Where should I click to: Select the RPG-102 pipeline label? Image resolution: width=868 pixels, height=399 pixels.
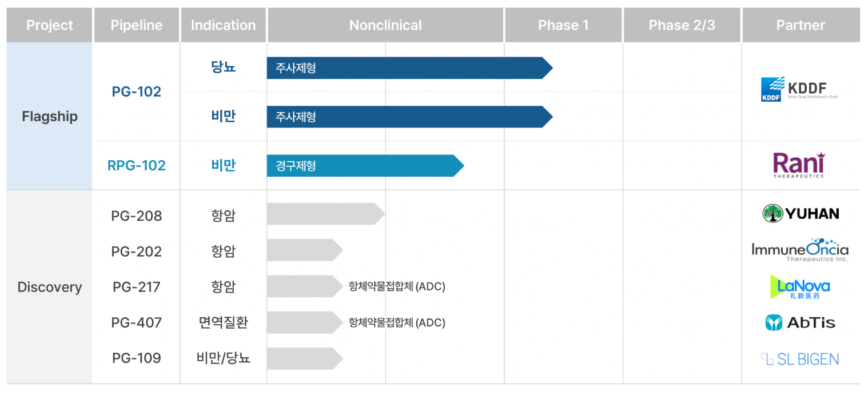(x=136, y=166)
